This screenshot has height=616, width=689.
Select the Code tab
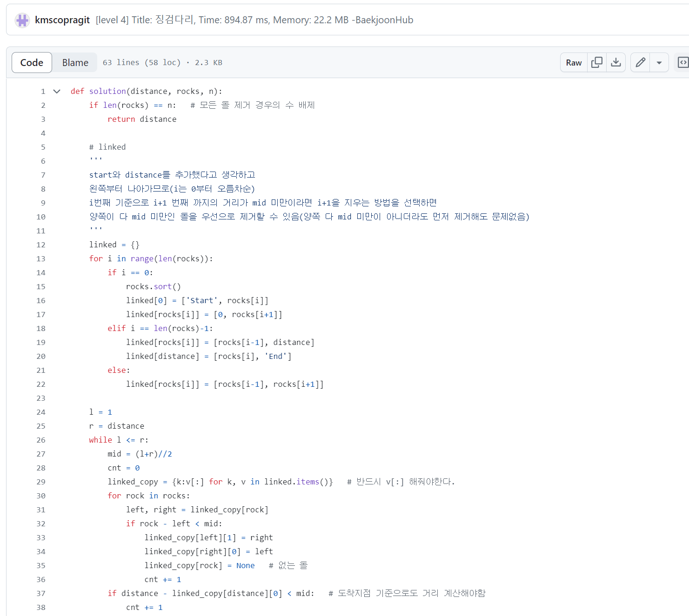pos(31,62)
